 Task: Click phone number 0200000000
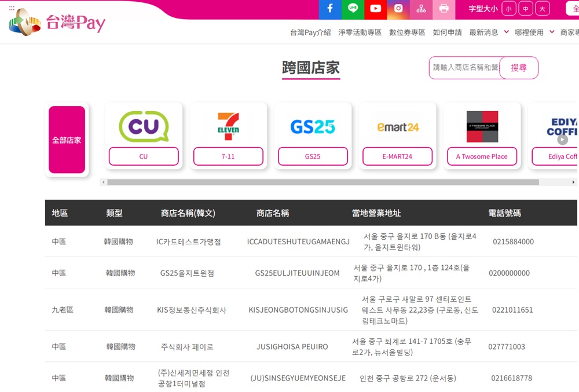[509, 273]
